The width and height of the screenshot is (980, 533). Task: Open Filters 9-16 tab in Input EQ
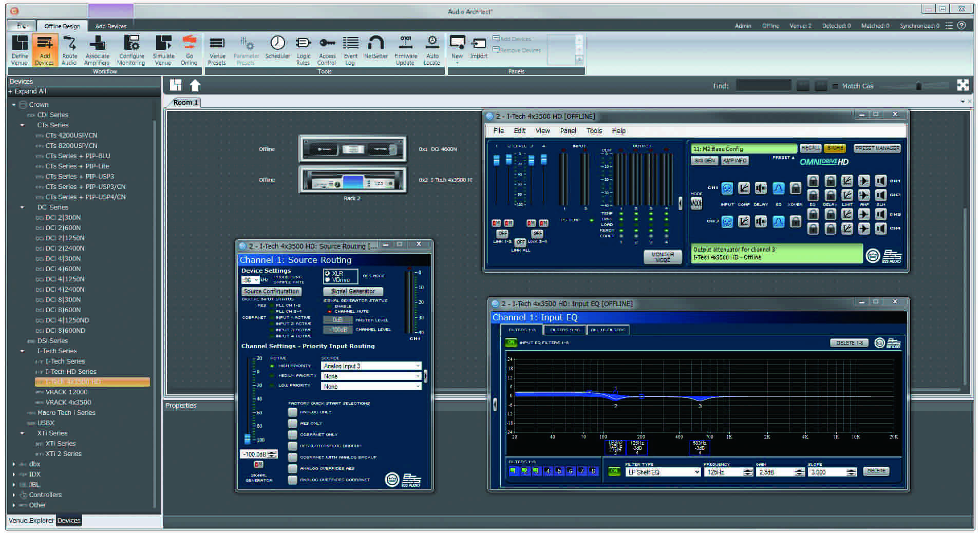pyautogui.click(x=564, y=330)
